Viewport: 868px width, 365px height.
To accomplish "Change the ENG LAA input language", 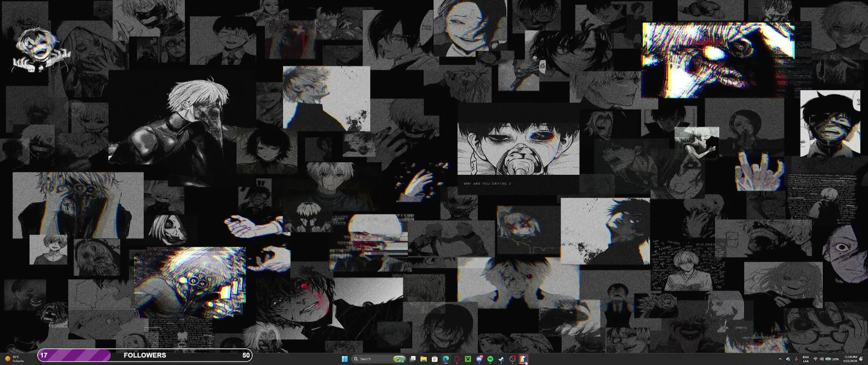I will tap(806, 359).
